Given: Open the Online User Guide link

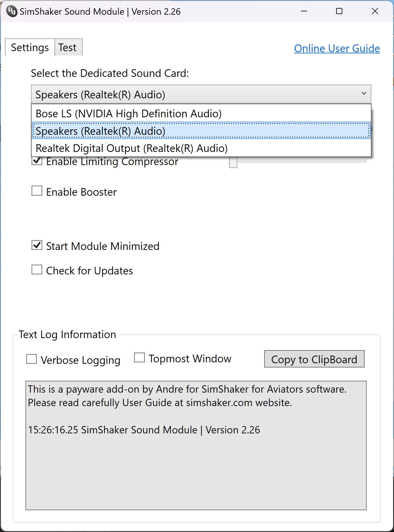Looking at the screenshot, I should pyautogui.click(x=337, y=48).
